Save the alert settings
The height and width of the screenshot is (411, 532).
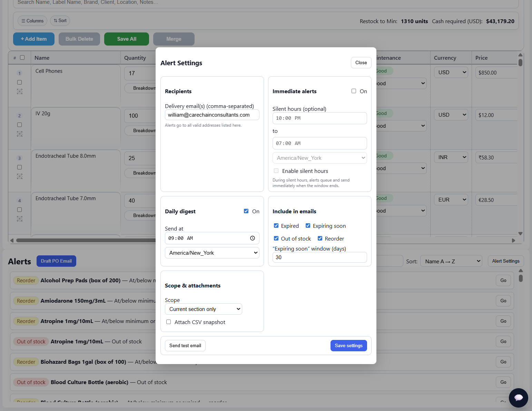point(348,345)
